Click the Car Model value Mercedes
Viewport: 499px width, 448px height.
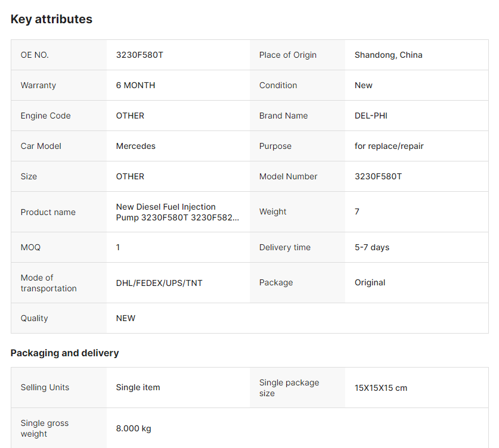tap(135, 146)
